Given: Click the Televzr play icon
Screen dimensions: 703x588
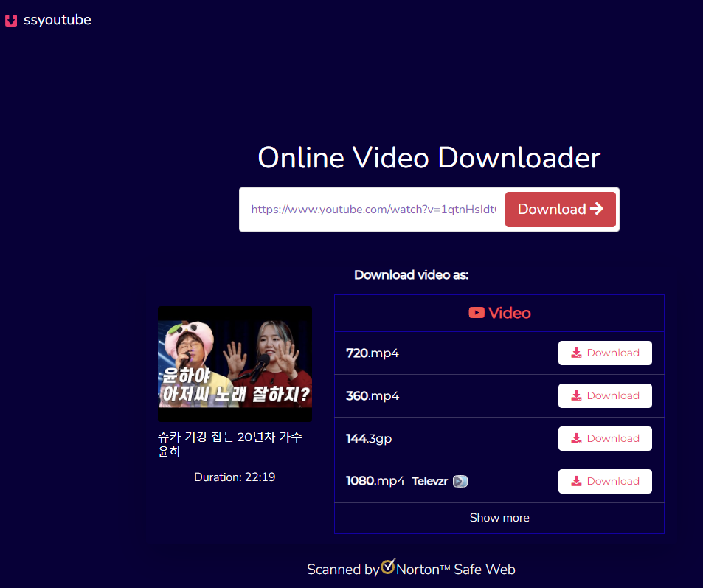Looking at the screenshot, I should (x=460, y=481).
